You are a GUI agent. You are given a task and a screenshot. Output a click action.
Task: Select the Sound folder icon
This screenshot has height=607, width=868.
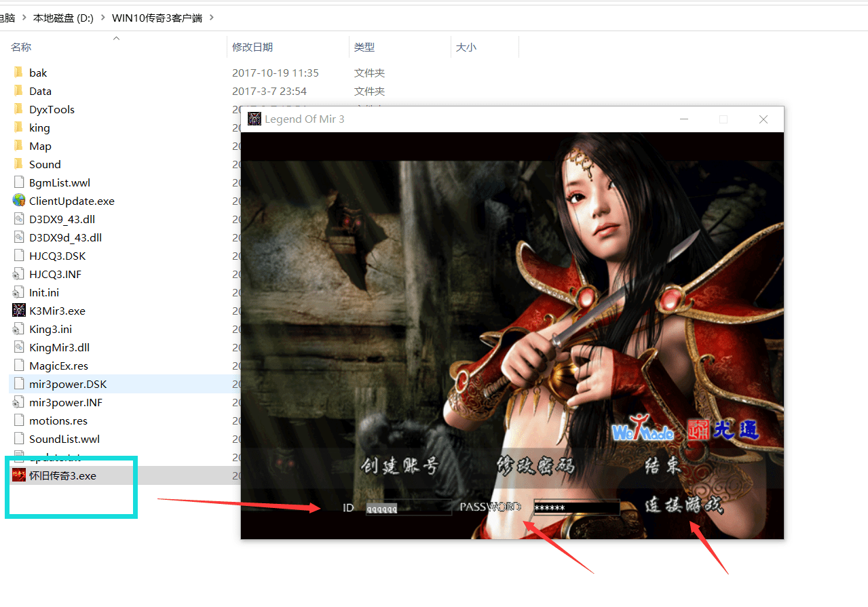click(18, 164)
